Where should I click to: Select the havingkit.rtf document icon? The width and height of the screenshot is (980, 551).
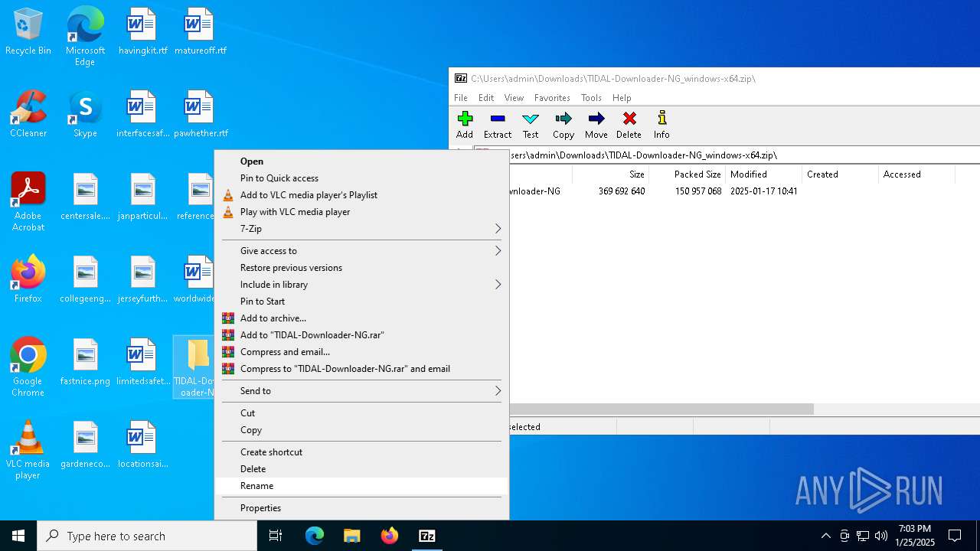pyautogui.click(x=142, y=32)
